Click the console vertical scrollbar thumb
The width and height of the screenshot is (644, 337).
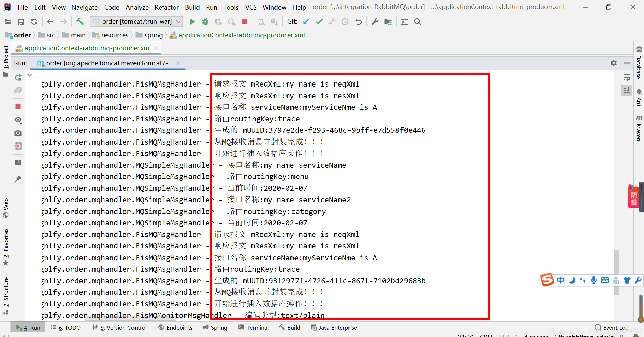[616, 272]
